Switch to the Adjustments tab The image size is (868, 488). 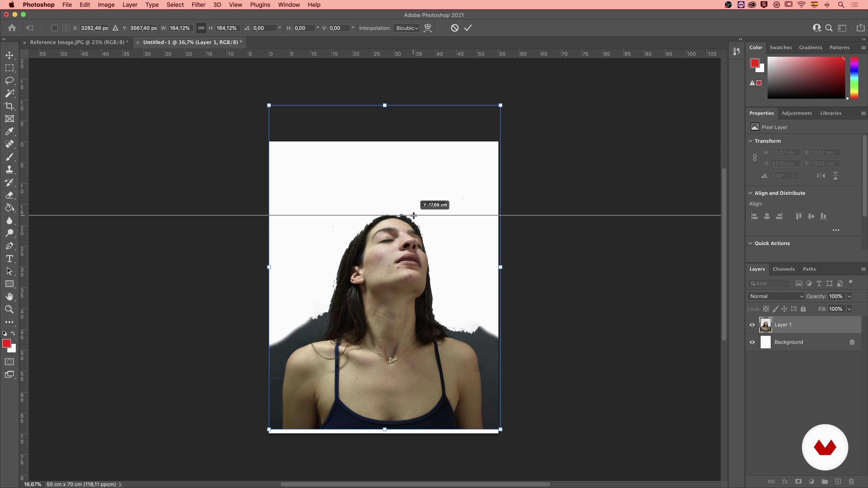click(x=797, y=113)
